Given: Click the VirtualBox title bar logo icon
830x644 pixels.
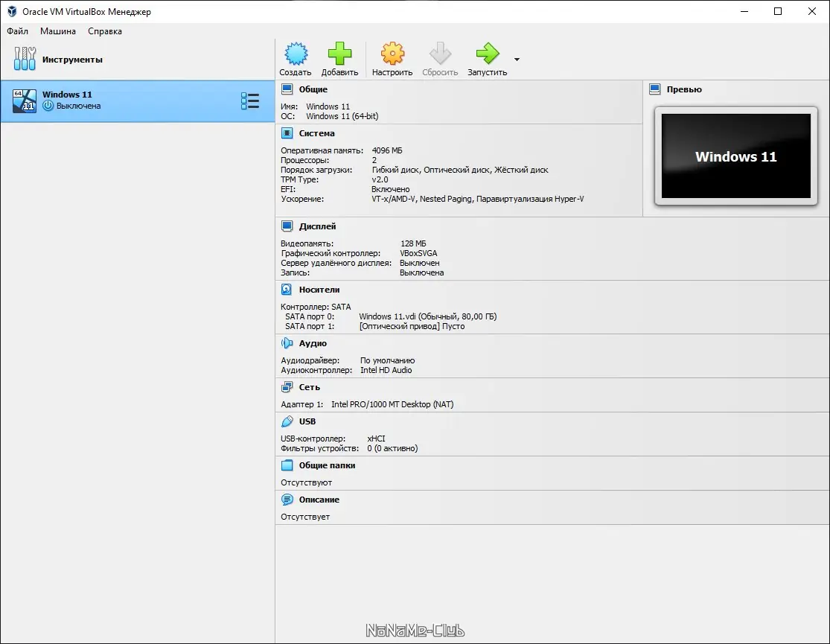Looking at the screenshot, I should tap(12, 11).
